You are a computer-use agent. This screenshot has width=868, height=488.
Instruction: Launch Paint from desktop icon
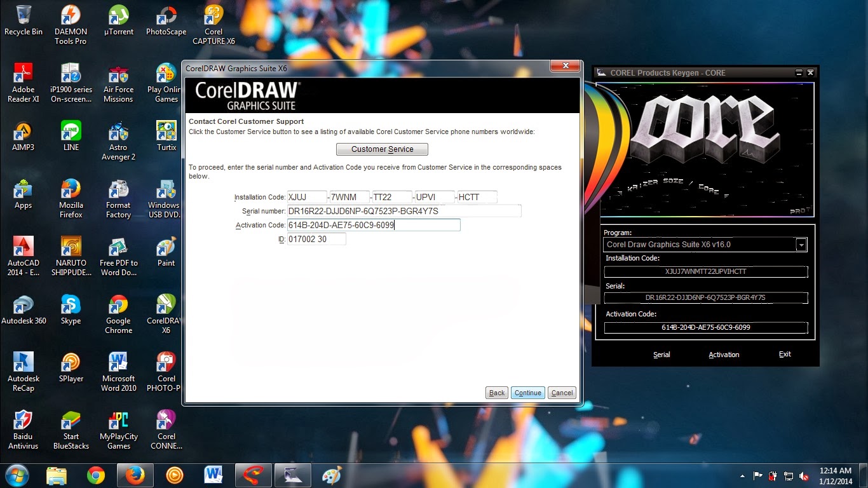pos(166,252)
